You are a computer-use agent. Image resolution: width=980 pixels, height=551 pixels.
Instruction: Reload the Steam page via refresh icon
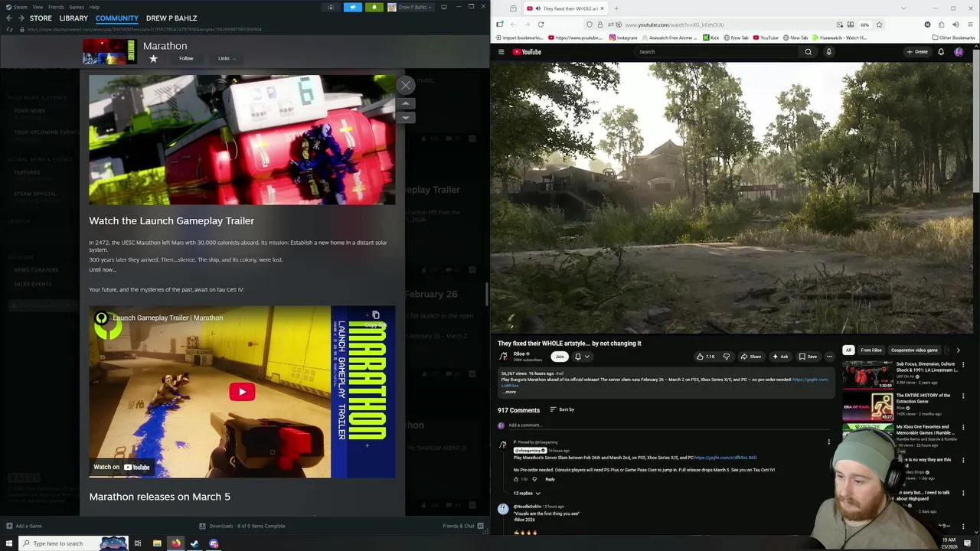point(9,29)
